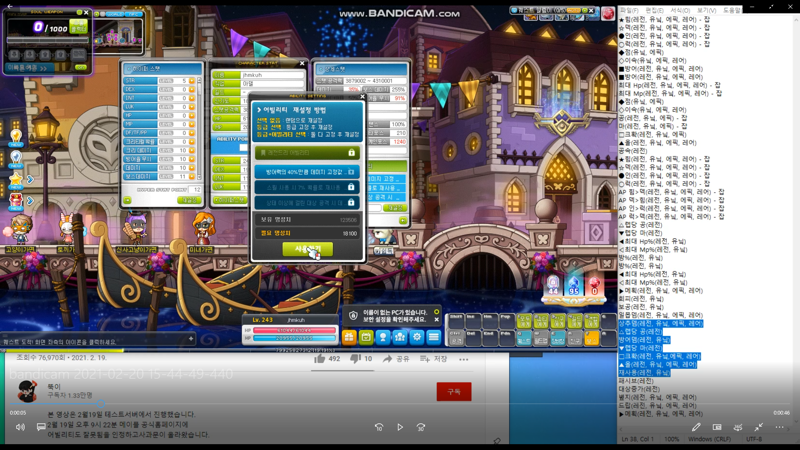The height and width of the screenshot is (450, 800).
Task: Open the blue character info icon
Action: coord(383,337)
